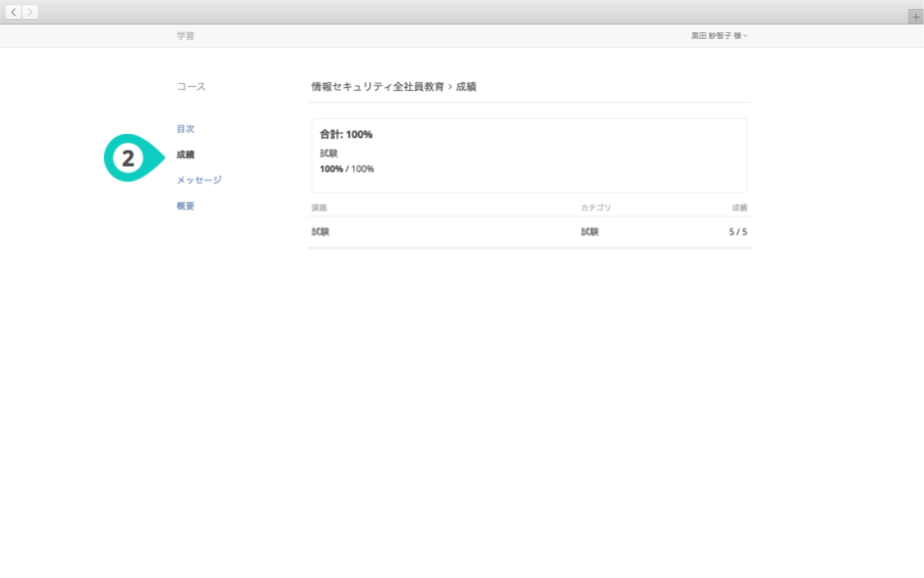Click the browser back arrow button
Screen dimensions: 924x578
14,12
